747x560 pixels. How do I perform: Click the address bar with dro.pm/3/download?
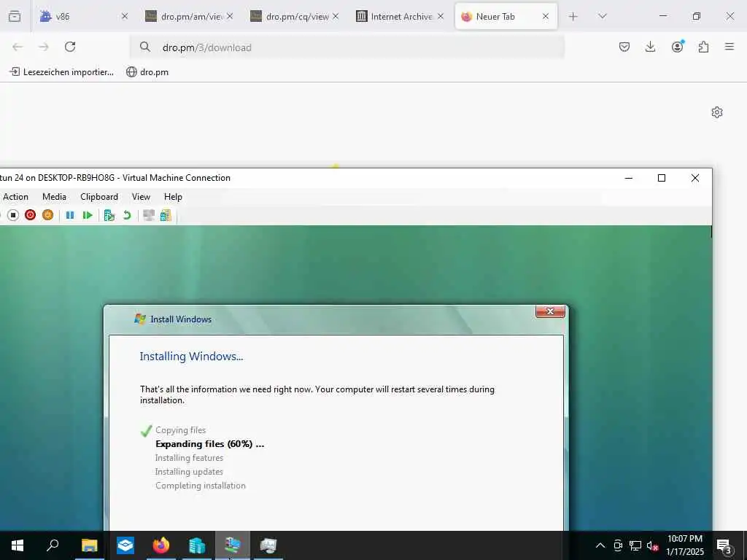(347, 47)
